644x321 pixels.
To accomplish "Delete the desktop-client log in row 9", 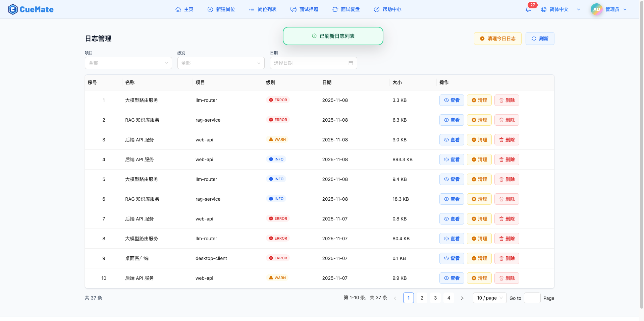I will tap(506, 258).
